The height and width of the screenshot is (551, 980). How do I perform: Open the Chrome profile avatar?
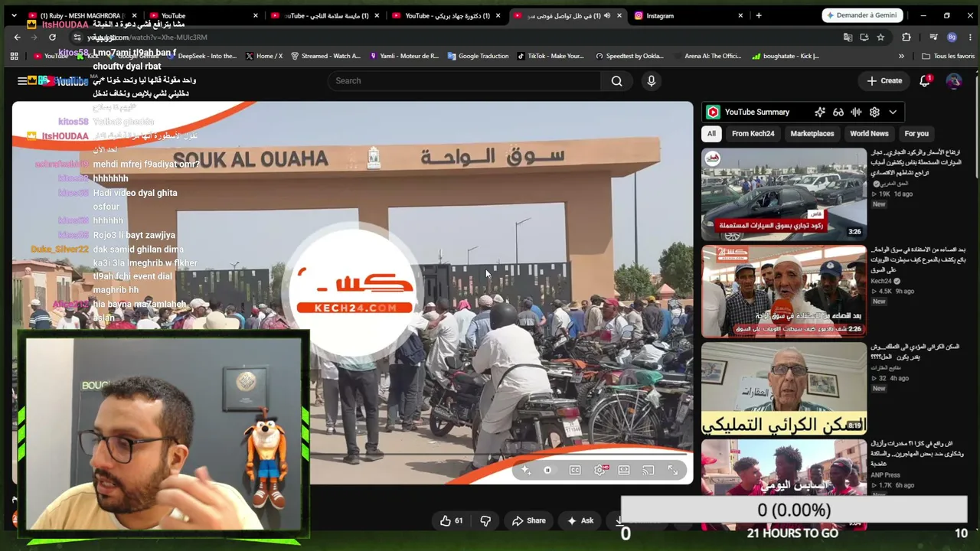(x=952, y=37)
